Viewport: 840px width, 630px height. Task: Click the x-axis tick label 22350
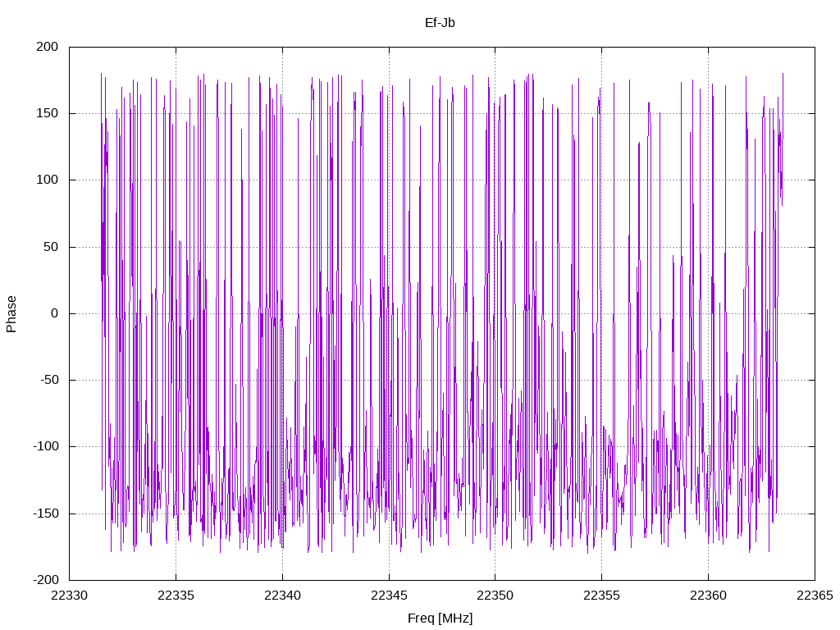(x=495, y=596)
